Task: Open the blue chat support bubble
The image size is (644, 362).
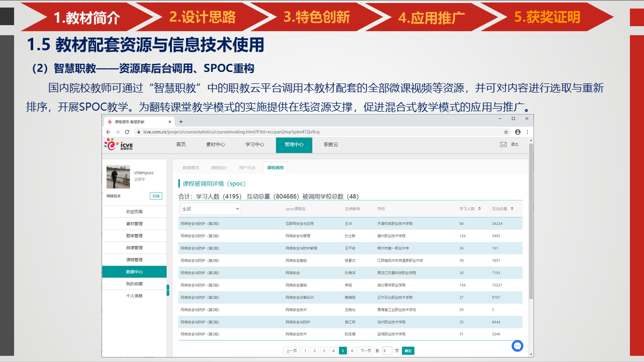Action: pos(517,346)
